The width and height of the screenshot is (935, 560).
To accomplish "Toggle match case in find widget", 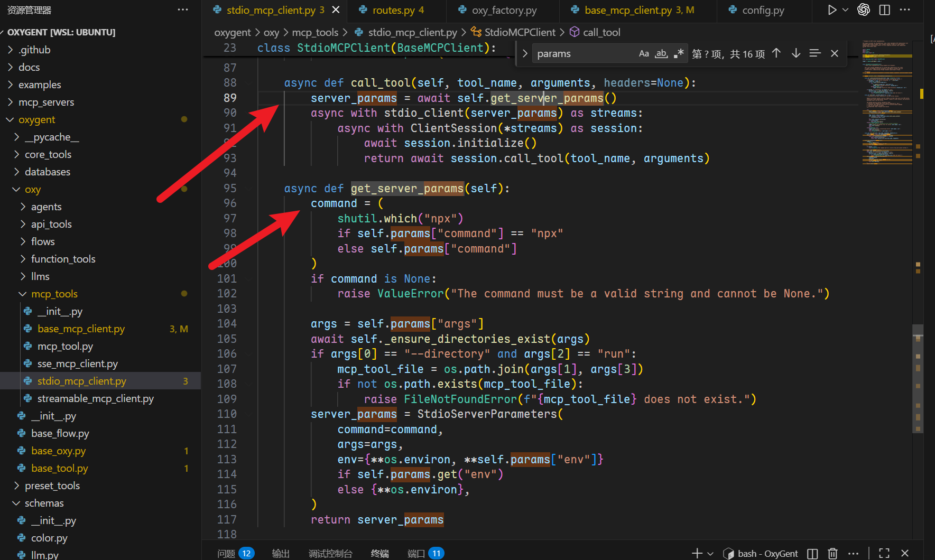I will 644,53.
